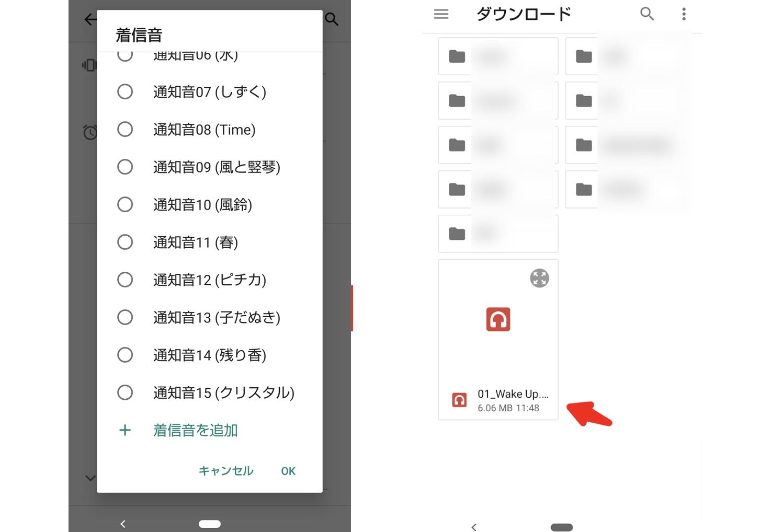
Task: Open the three-dot overflow menu in ダウンロード
Action: coord(684,14)
